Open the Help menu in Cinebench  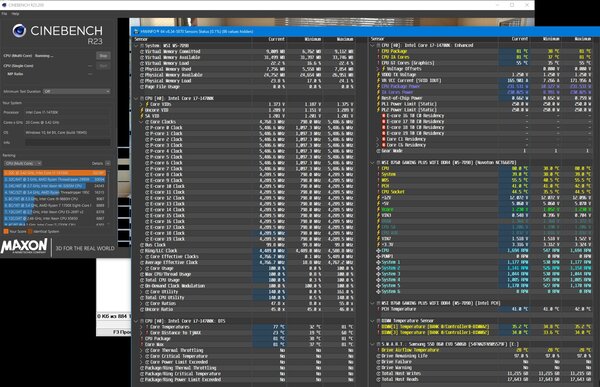click(15, 13)
